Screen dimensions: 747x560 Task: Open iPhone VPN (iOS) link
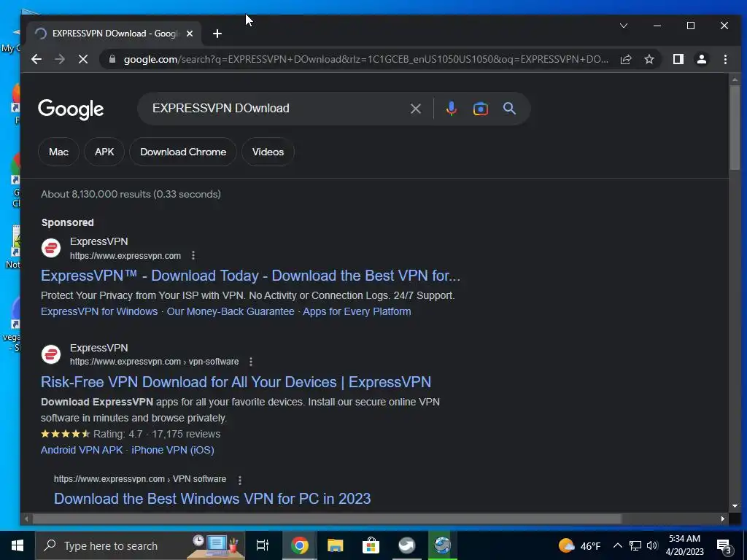tap(173, 450)
